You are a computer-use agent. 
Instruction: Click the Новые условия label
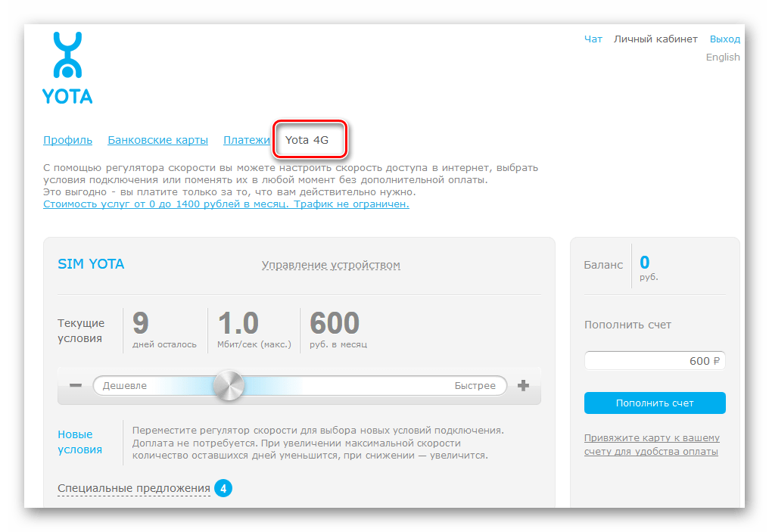[80, 442]
